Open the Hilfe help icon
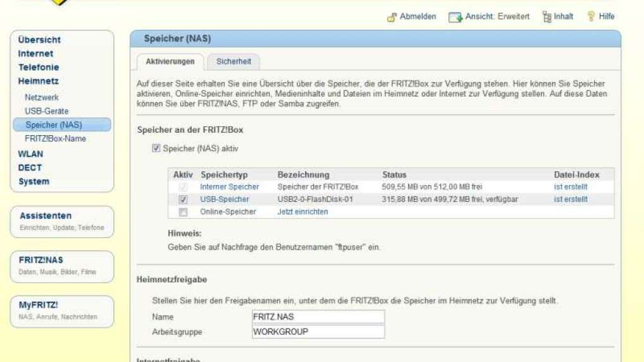644x362 pixels. [591, 17]
